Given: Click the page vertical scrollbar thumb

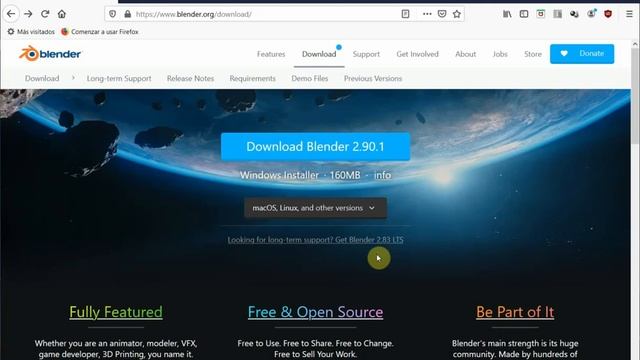Looking at the screenshot, I should 635,96.
